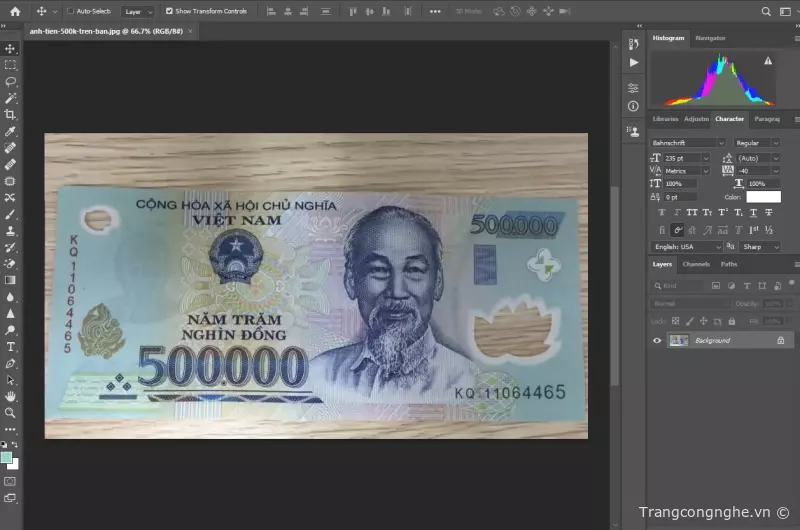
Task: Select the Lasso tool
Action: (x=10, y=81)
